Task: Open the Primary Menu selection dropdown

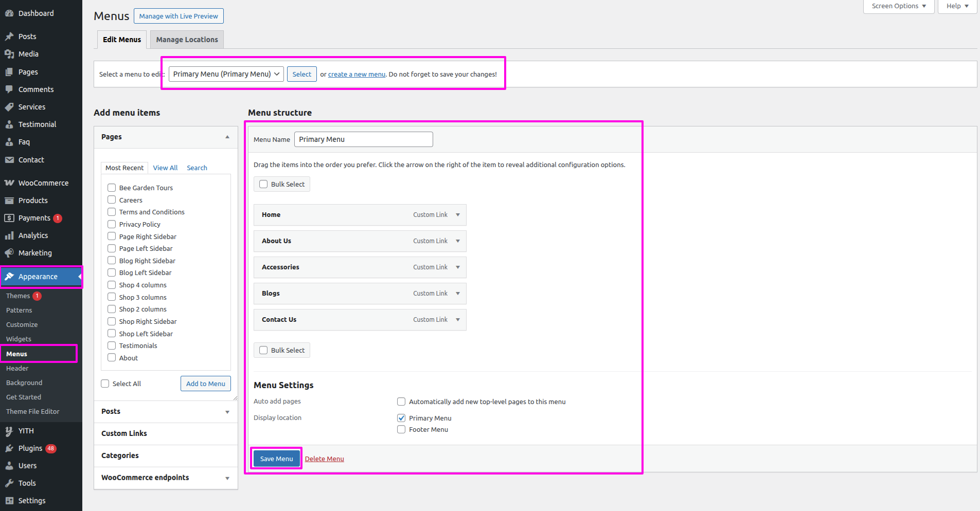Action: [x=226, y=74]
